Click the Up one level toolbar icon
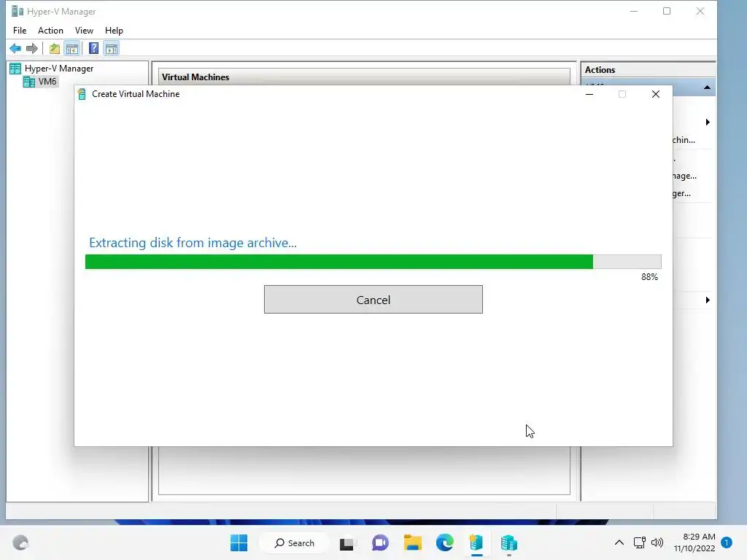The height and width of the screenshot is (560, 747). 54,48
